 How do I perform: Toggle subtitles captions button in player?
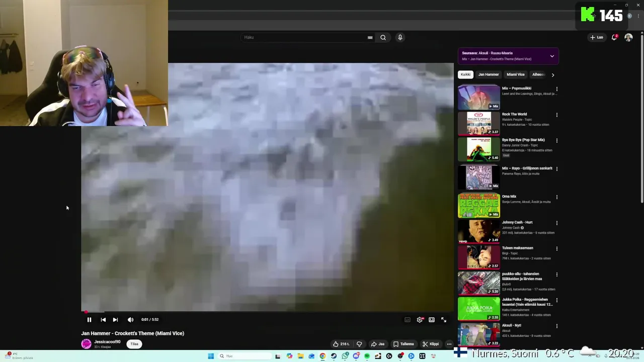click(408, 320)
